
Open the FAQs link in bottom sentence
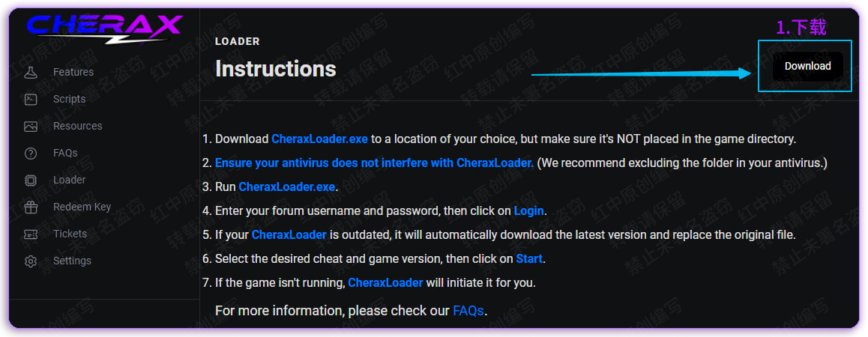[x=468, y=310]
